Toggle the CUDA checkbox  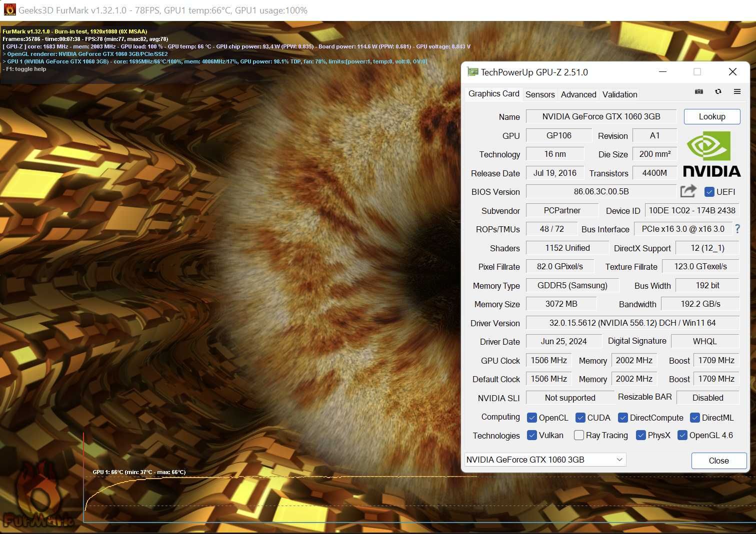coord(580,418)
